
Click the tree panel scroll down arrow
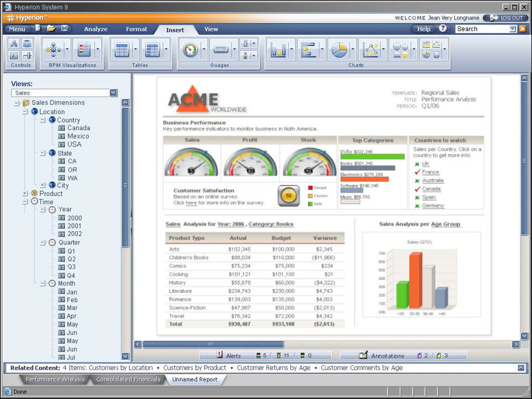click(125, 356)
